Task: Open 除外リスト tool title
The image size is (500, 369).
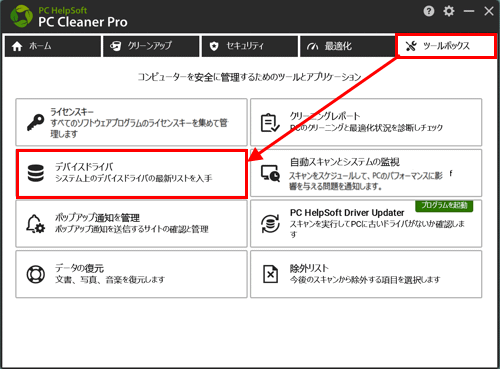Action: pos(309,268)
